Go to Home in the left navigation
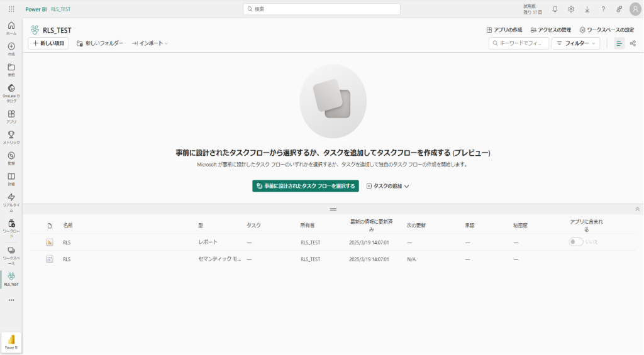 [x=11, y=28]
